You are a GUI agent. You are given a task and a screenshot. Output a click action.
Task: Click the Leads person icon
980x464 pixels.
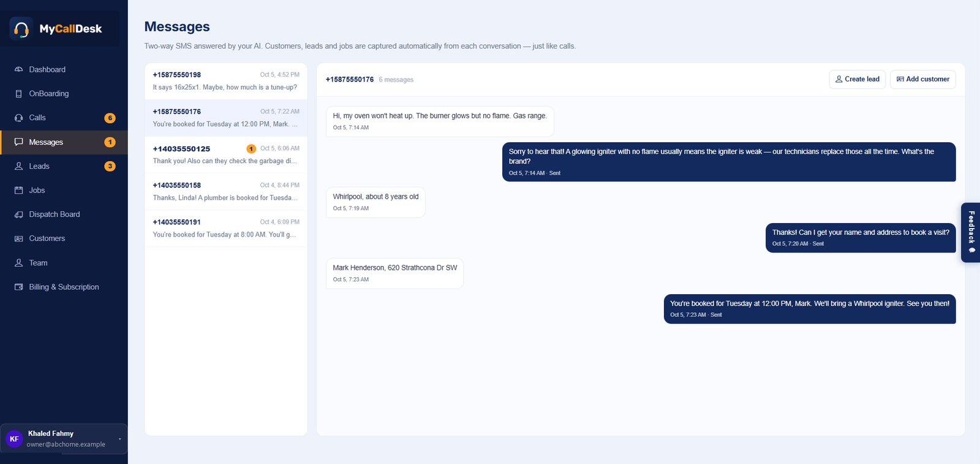coord(18,166)
